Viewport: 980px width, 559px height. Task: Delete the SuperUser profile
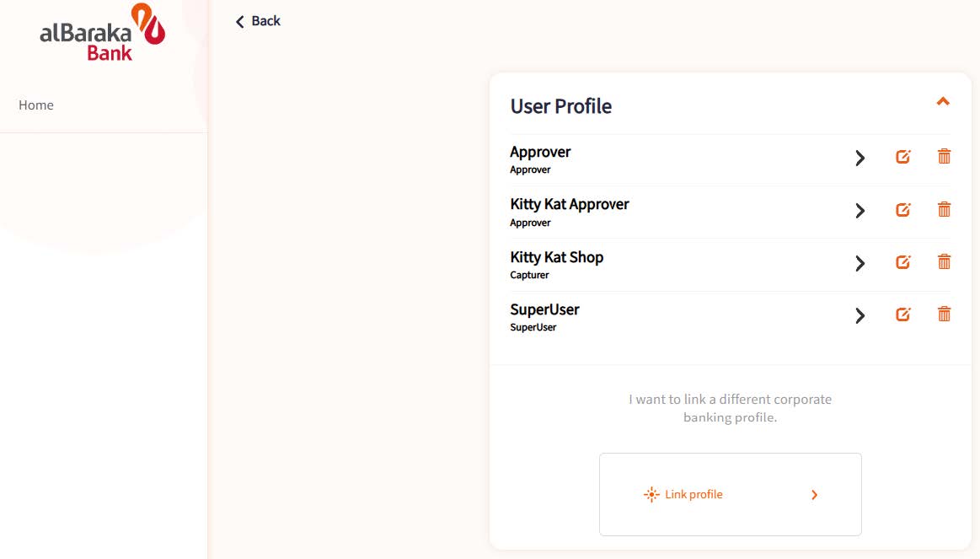(945, 314)
